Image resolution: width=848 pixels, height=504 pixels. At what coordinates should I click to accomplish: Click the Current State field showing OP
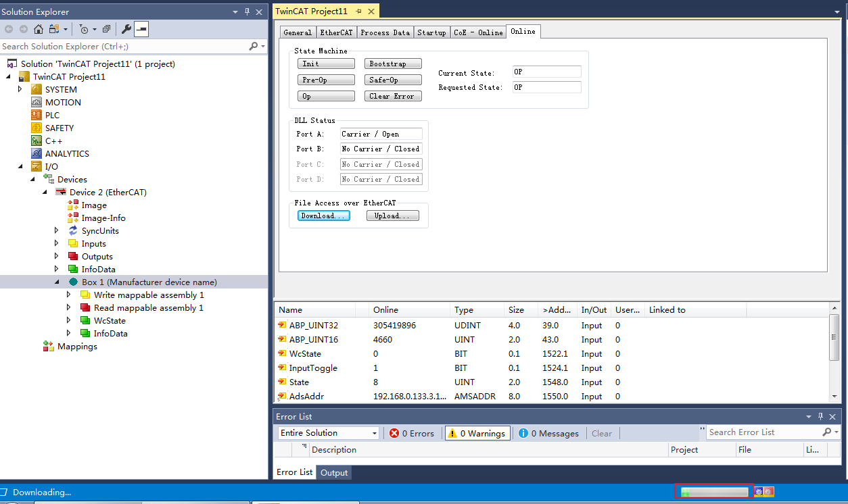point(546,72)
